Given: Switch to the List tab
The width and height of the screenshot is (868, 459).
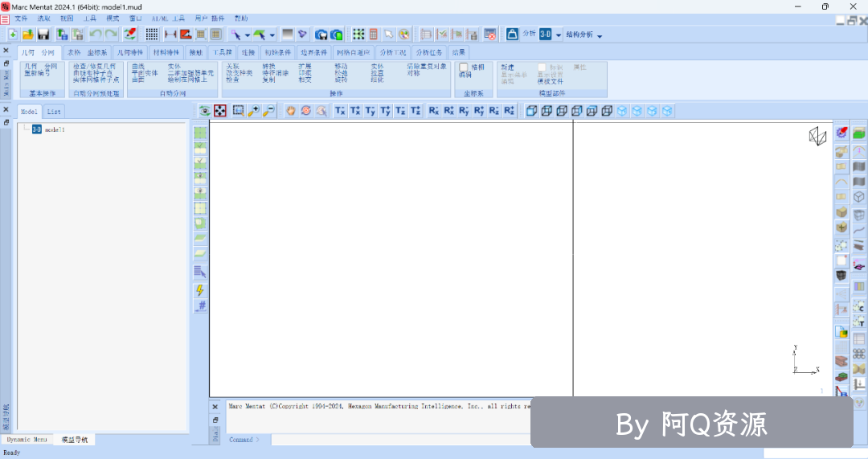Looking at the screenshot, I should click(x=54, y=111).
